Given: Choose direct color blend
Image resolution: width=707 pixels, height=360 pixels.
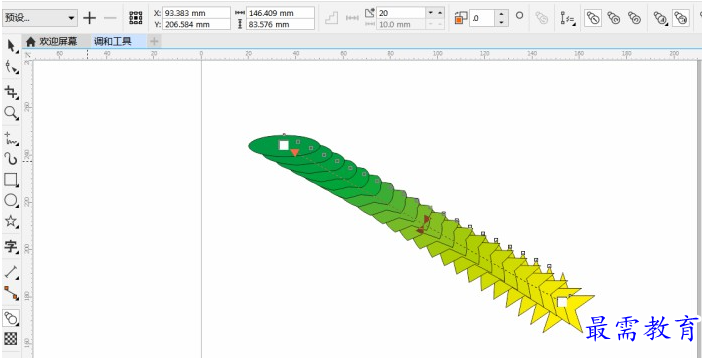Looking at the screenshot, I should tap(593, 18).
